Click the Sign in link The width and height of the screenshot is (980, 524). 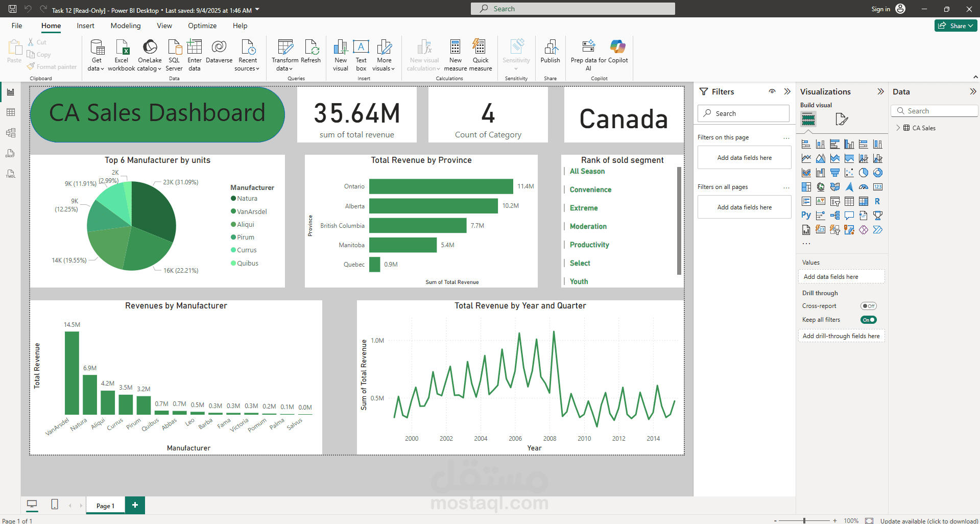880,9
